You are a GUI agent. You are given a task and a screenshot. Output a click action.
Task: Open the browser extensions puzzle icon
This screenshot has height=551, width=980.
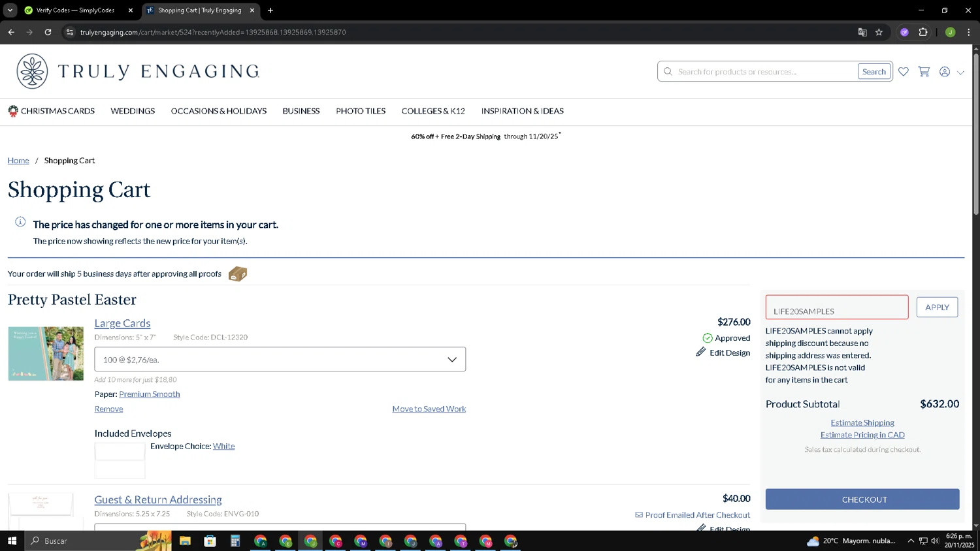point(923,32)
